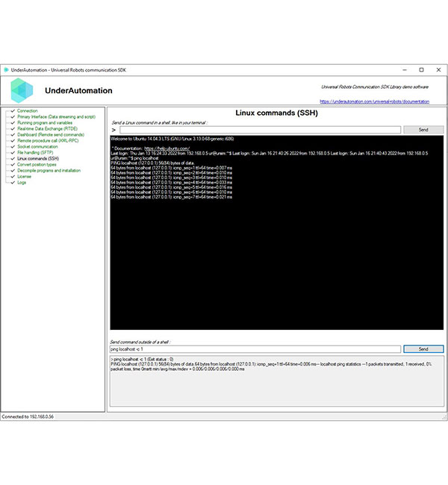The image size is (448, 485).
Task: Click Send button for command outside shell
Action: [423, 349]
